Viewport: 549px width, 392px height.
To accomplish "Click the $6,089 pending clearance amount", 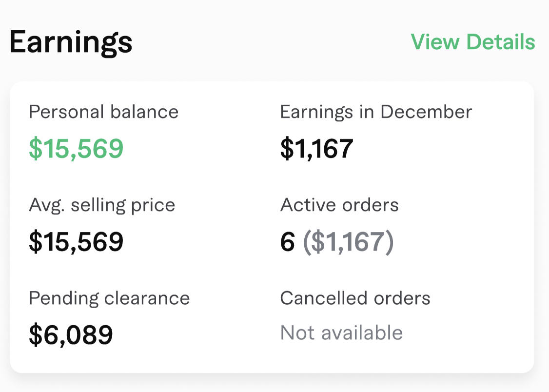I will (x=71, y=334).
